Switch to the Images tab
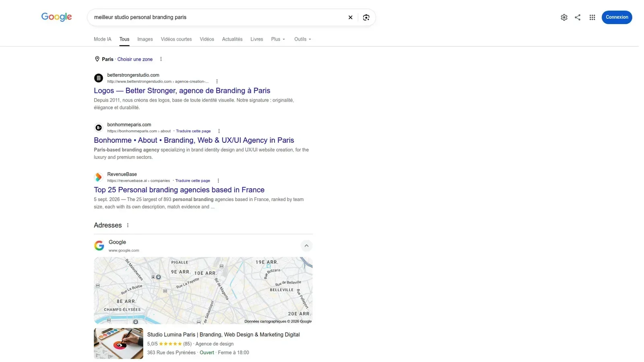644x362 pixels. click(145, 39)
